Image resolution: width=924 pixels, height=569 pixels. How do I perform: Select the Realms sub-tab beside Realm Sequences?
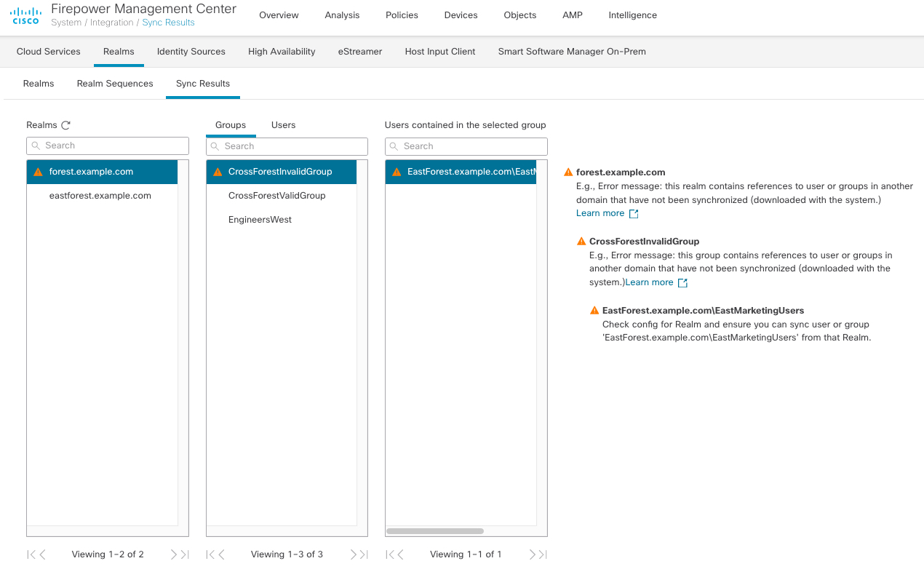[39, 84]
